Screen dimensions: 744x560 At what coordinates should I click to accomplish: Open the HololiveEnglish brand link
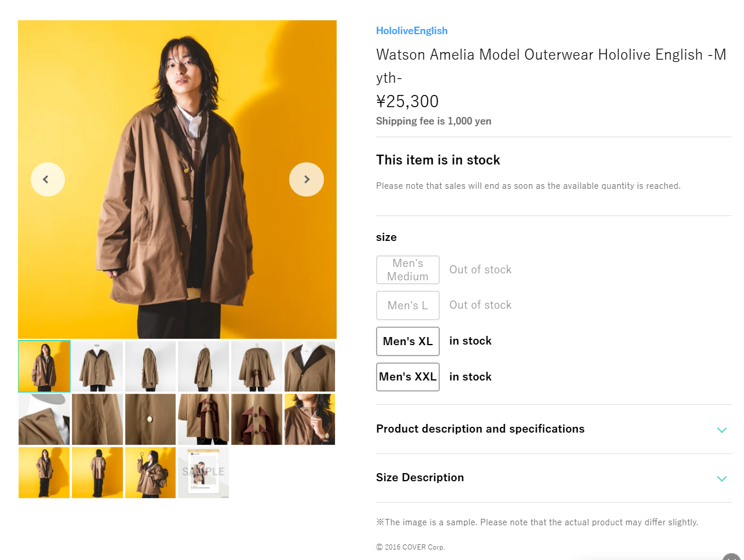coord(411,31)
